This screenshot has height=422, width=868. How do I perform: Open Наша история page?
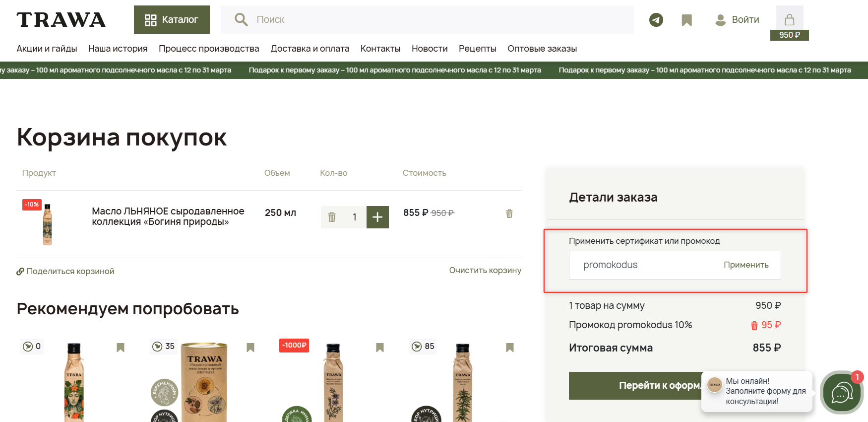118,49
